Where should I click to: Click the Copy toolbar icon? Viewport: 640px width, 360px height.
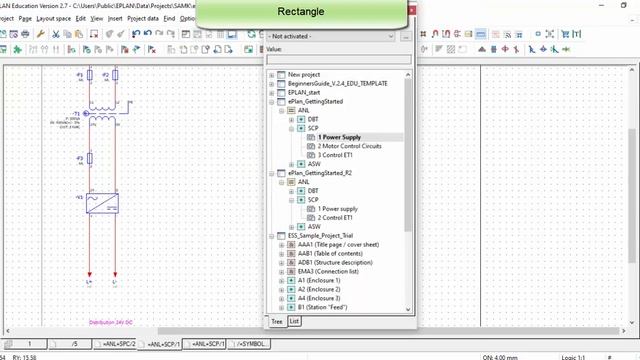tap(67, 34)
